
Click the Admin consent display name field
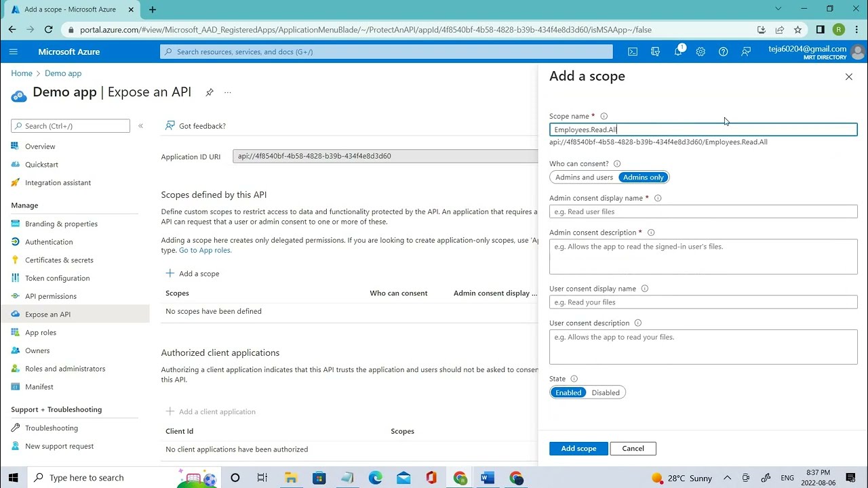click(703, 211)
